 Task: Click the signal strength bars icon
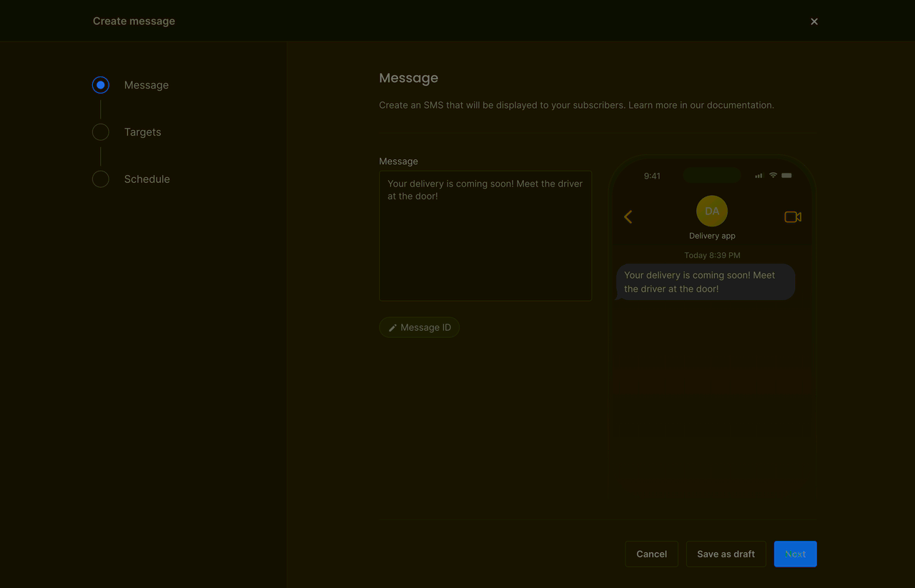pyautogui.click(x=758, y=176)
